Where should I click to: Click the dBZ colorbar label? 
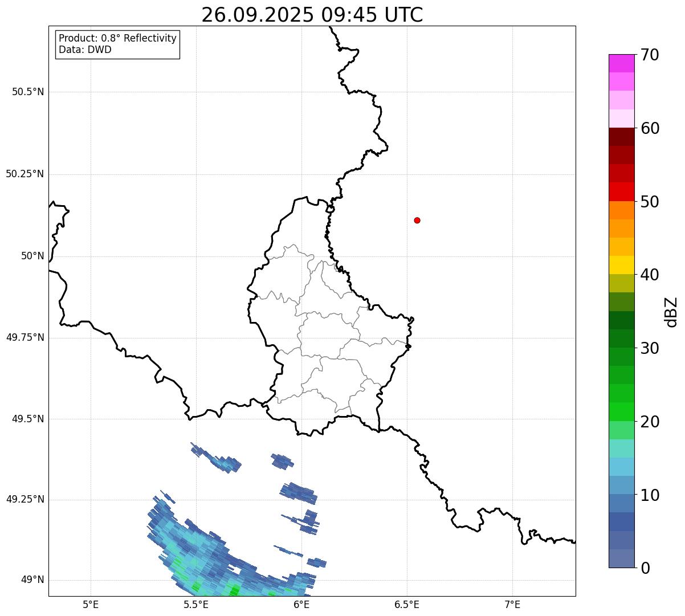point(671,312)
